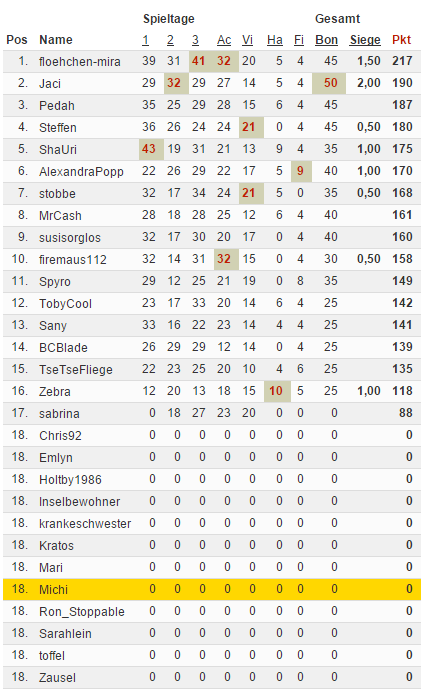Click the 217 total points value
This screenshot has width=426, height=697.
(402, 61)
